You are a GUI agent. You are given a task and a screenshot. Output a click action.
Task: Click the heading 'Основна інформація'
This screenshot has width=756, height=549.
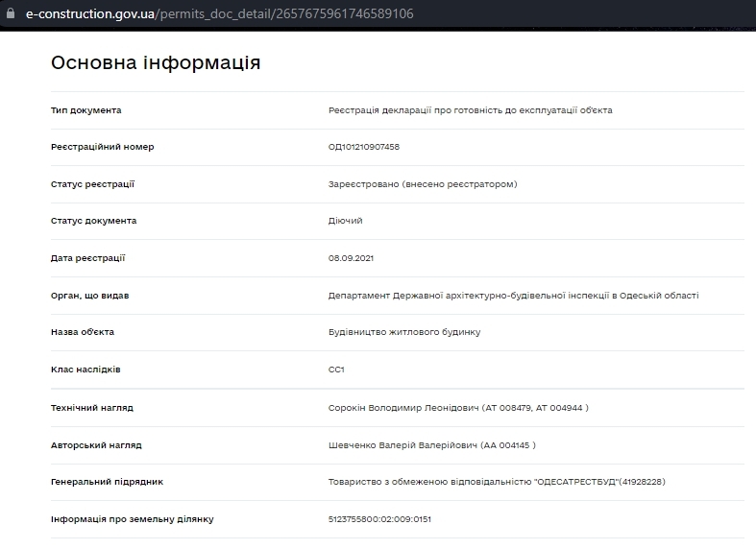(156, 62)
